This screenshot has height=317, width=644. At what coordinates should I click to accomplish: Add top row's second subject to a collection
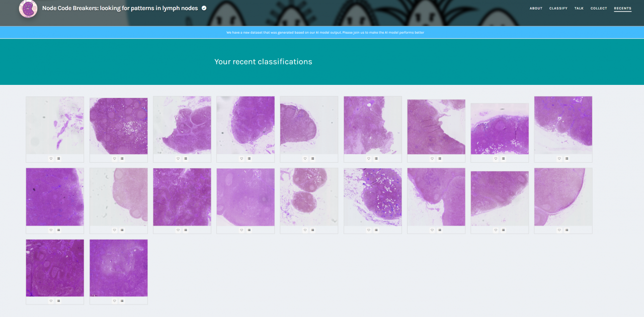point(122,158)
